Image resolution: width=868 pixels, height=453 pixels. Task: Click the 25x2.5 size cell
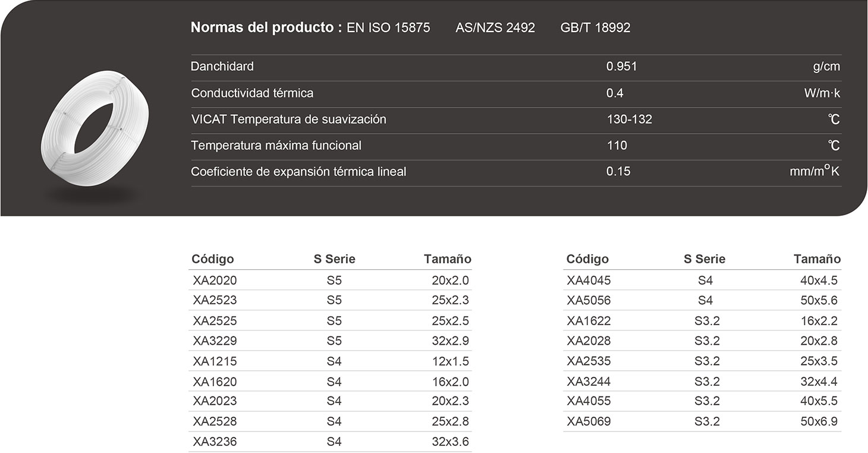450,321
